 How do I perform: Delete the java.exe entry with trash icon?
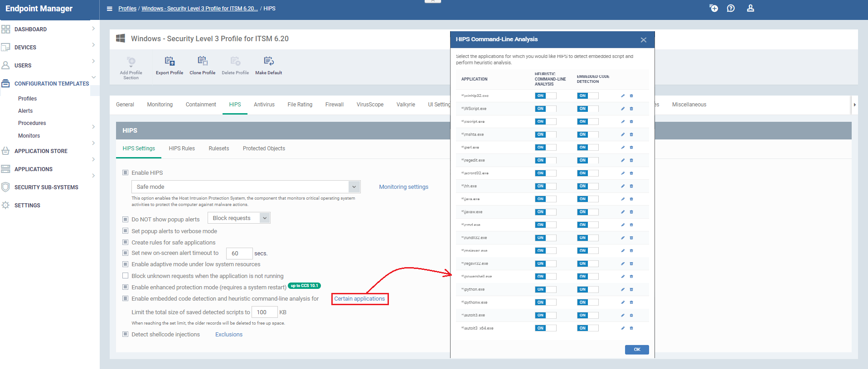(x=631, y=199)
